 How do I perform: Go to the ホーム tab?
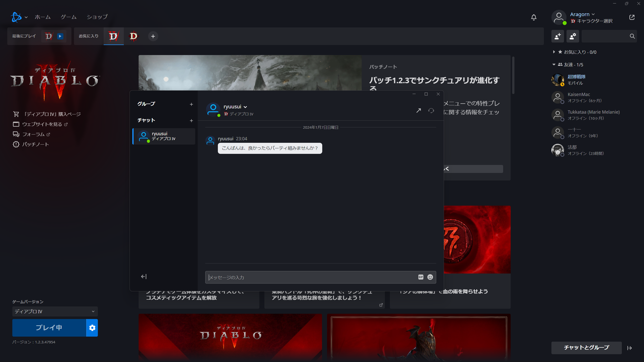[43, 17]
